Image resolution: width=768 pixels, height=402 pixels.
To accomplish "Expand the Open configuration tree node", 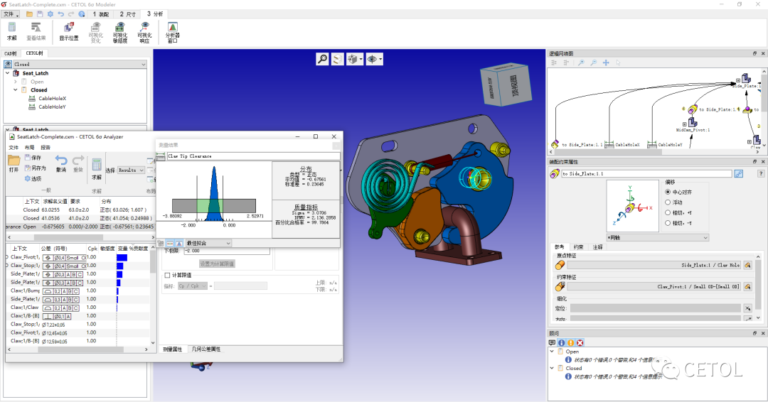I will (x=15, y=82).
